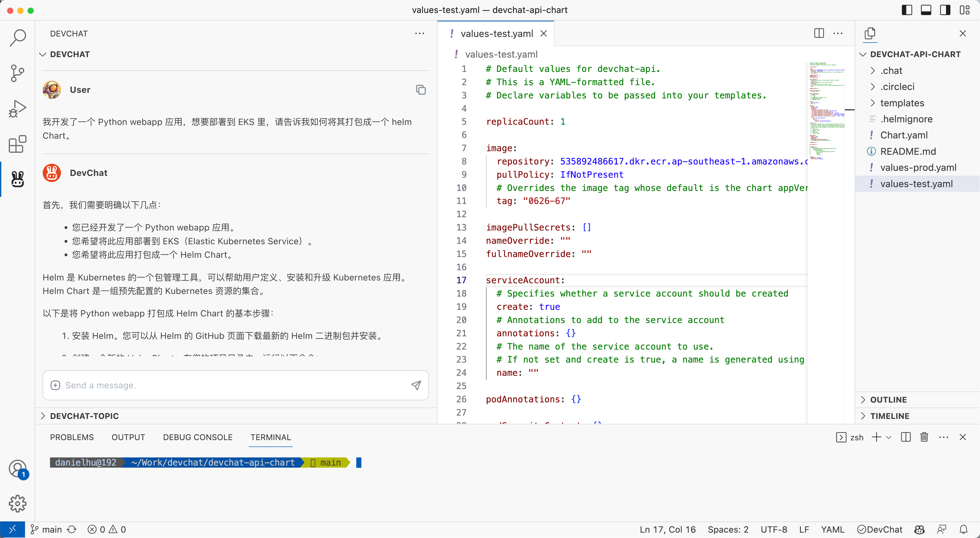Kill terminal with the trash icon
Viewport: 980px width, 538px height.
click(924, 437)
